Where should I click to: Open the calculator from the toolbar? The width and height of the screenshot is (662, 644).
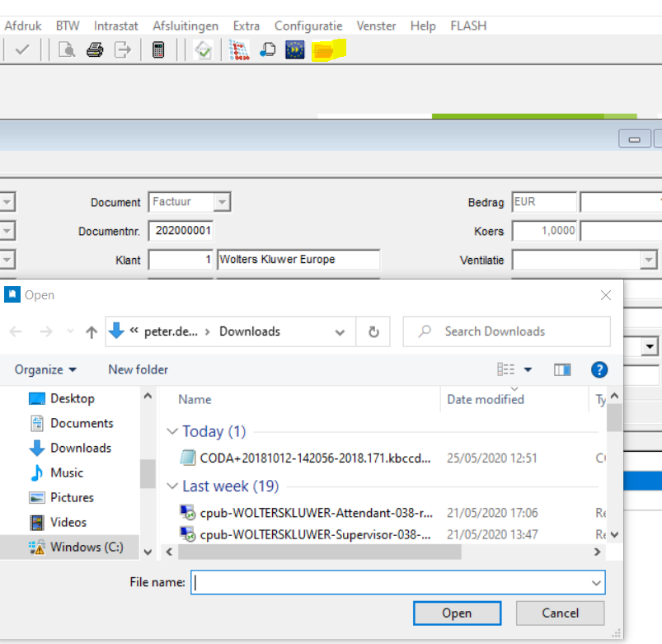point(158,50)
